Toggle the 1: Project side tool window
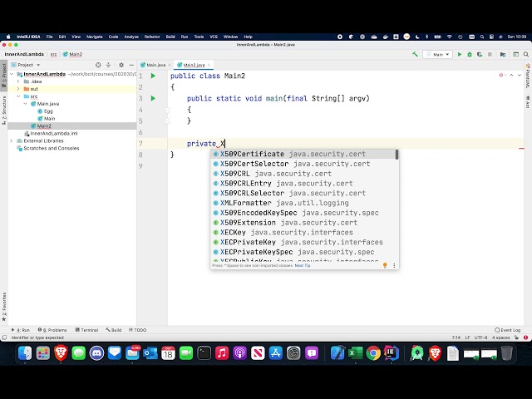Viewport: 532px width, 399px height. click(x=3, y=76)
